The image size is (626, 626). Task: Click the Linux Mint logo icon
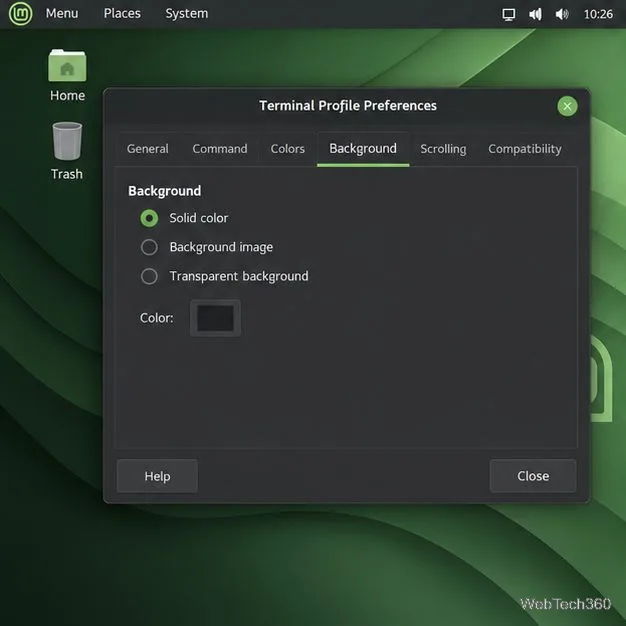coord(20,14)
